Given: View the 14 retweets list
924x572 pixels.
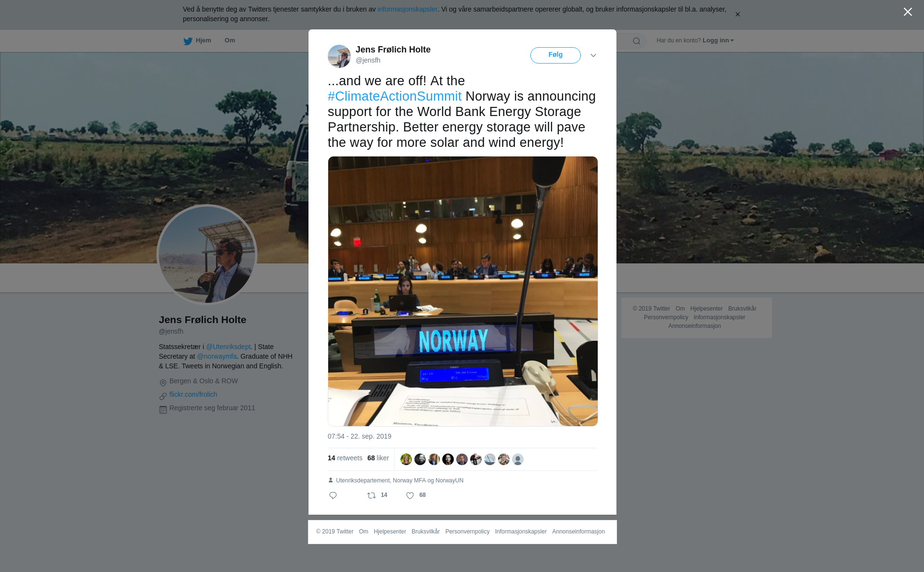Looking at the screenshot, I should pos(345,458).
